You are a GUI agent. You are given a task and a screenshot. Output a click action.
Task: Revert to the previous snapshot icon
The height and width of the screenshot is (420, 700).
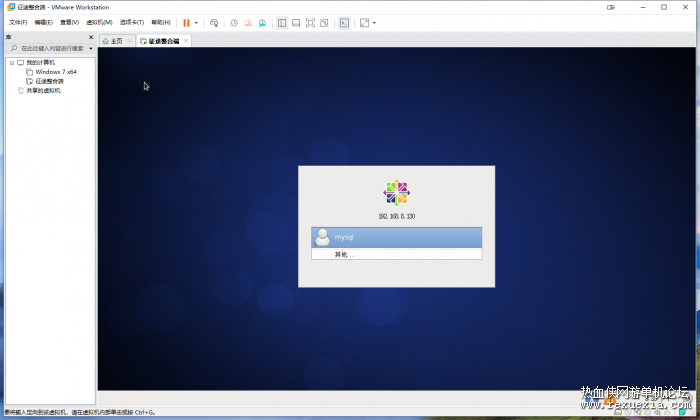tap(248, 23)
